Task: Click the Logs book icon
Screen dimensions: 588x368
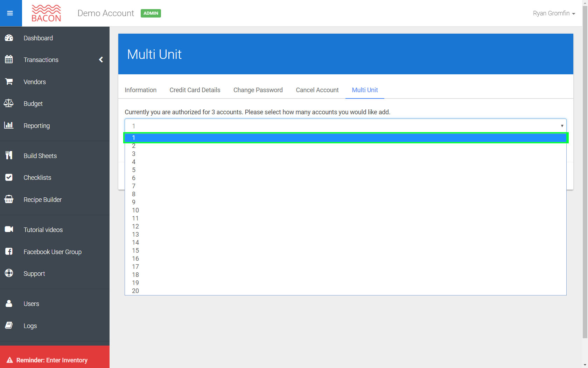Action: click(x=9, y=325)
